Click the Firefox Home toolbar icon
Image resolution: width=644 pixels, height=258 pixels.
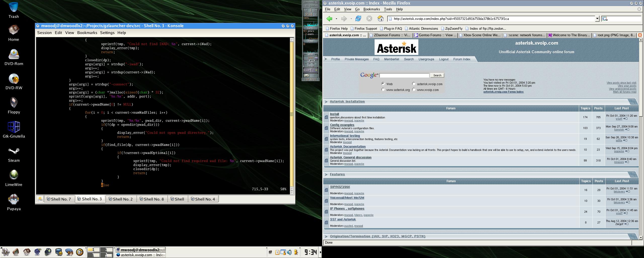(x=380, y=19)
